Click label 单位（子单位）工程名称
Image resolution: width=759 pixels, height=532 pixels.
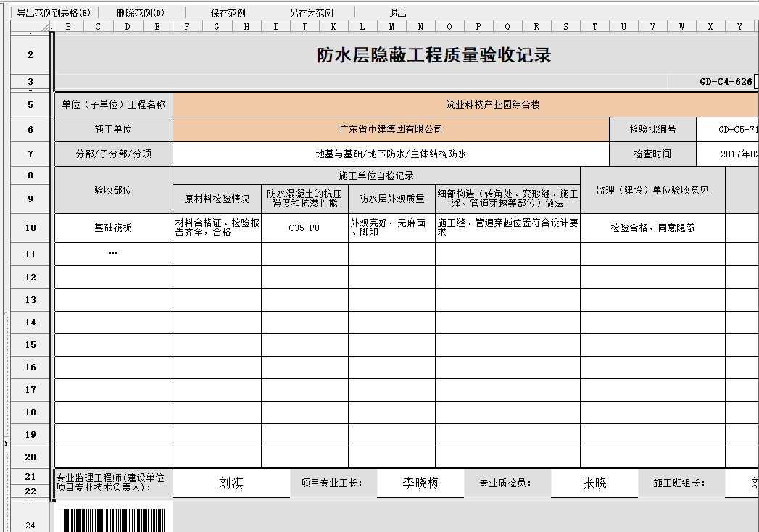[x=113, y=104]
